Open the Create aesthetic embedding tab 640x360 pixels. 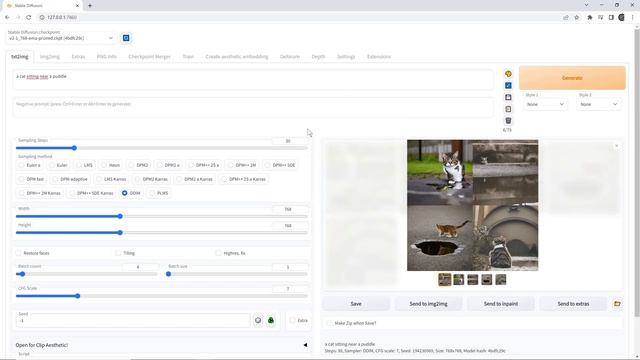tap(237, 56)
